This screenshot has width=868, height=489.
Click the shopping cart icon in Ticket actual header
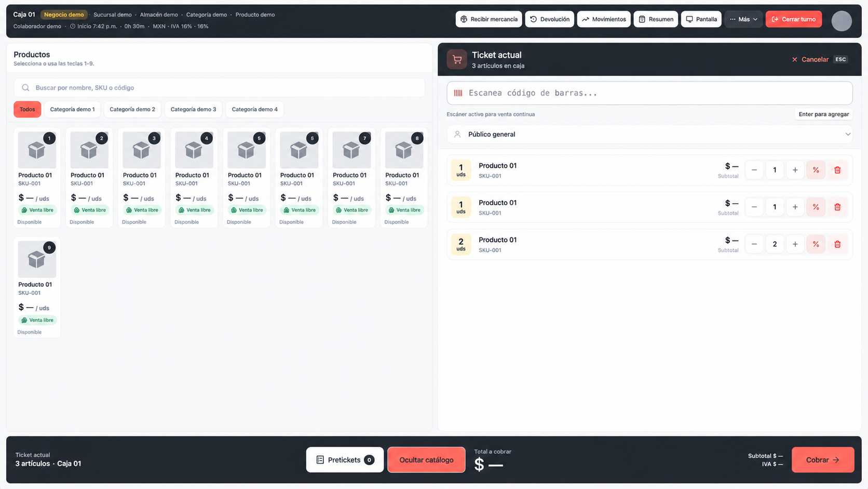pyautogui.click(x=457, y=59)
